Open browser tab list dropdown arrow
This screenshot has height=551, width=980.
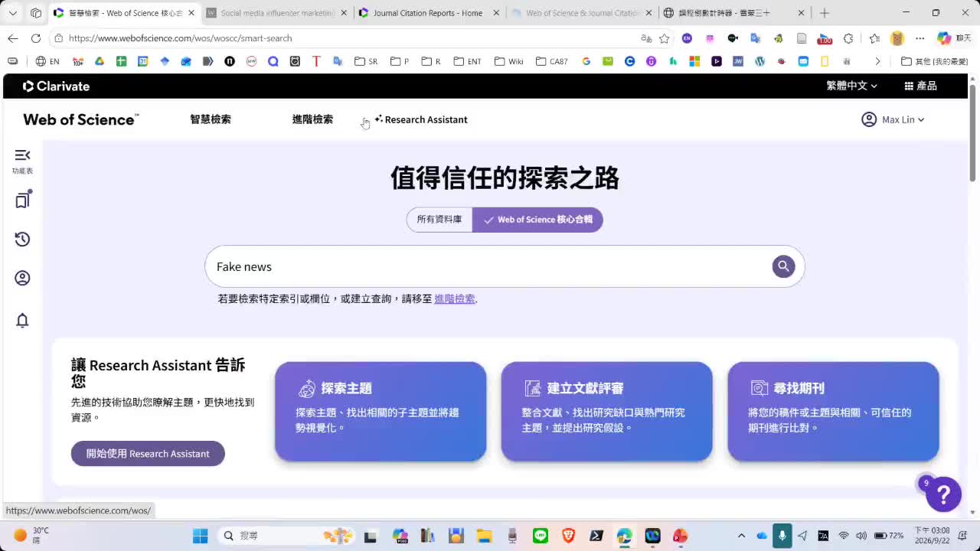(x=13, y=13)
